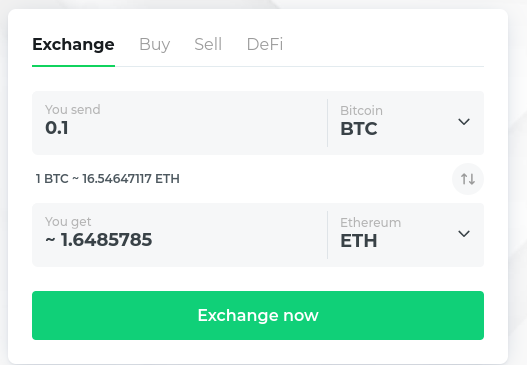527x365 pixels.
Task: Click the 1 BTC ~ 16.54647117 ETH rate
Action: click(x=108, y=179)
